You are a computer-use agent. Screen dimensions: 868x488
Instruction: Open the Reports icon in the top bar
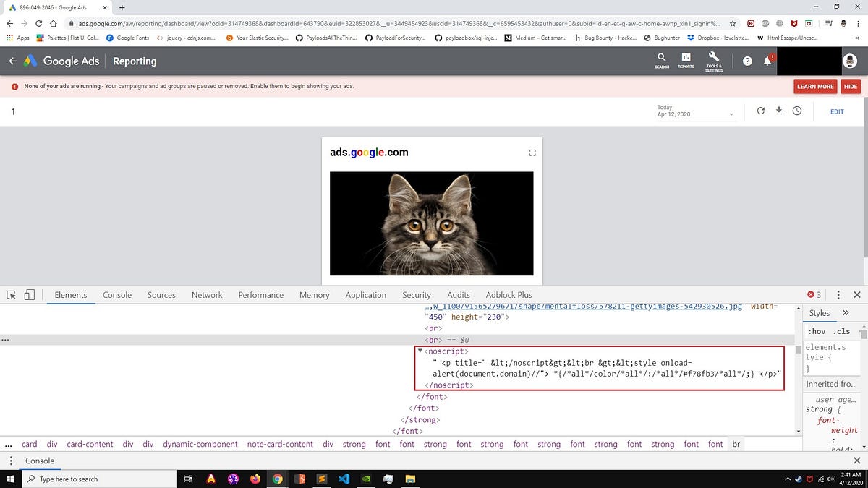pos(686,61)
